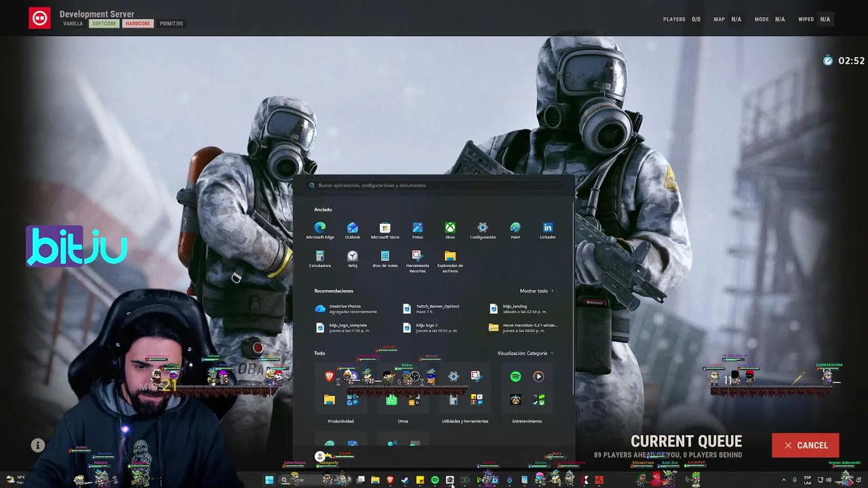Image resolution: width=868 pixels, height=488 pixels.
Task: Click the Todo section heading
Action: 319,353
